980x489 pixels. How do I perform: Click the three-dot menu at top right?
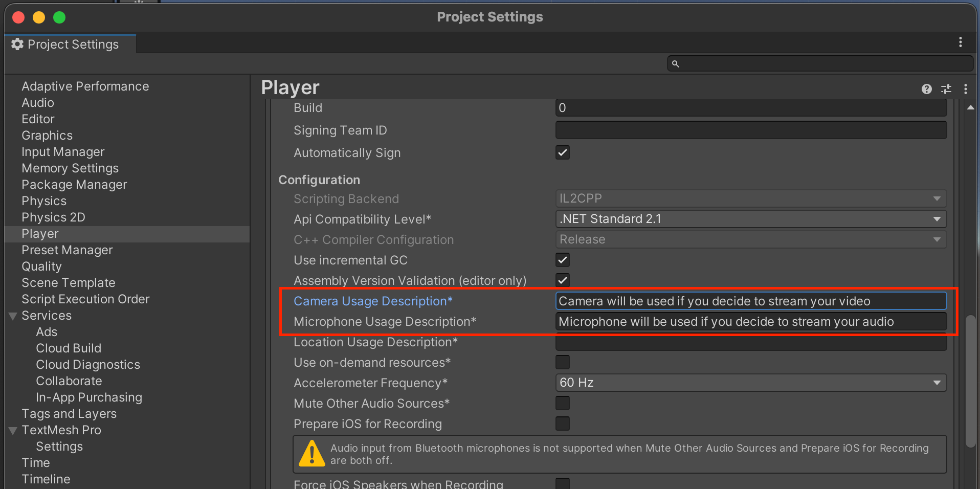[961, 42]
